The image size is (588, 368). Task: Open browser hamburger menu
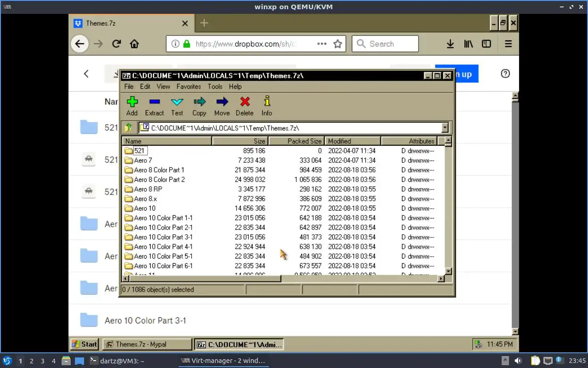click(x=508, y=44)
